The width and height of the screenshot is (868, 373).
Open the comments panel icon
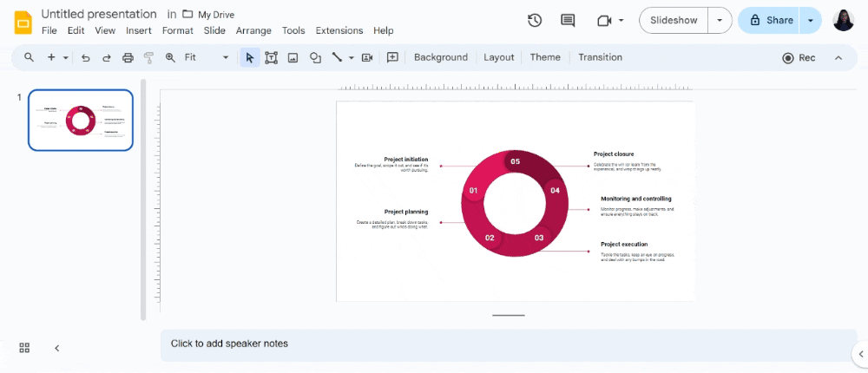pos(568,21)
